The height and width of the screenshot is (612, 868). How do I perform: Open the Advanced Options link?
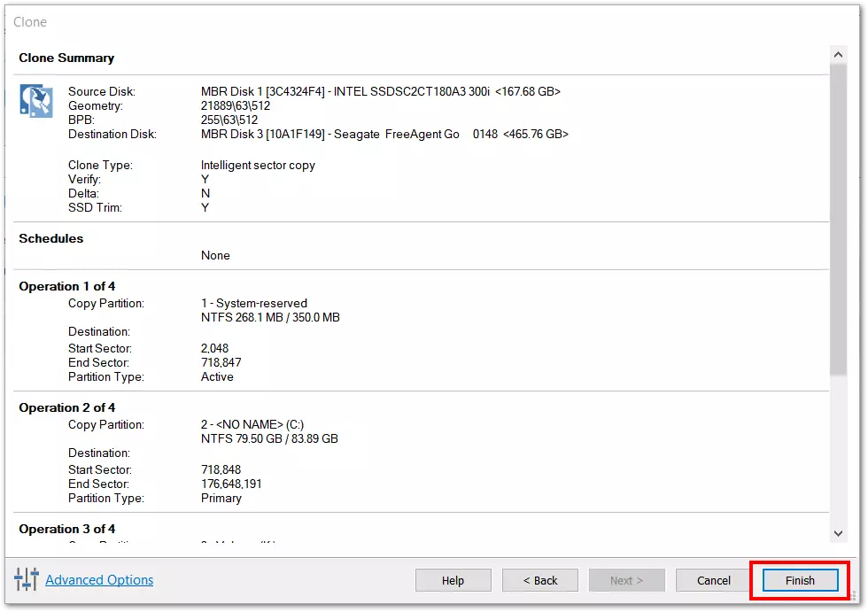99,580
